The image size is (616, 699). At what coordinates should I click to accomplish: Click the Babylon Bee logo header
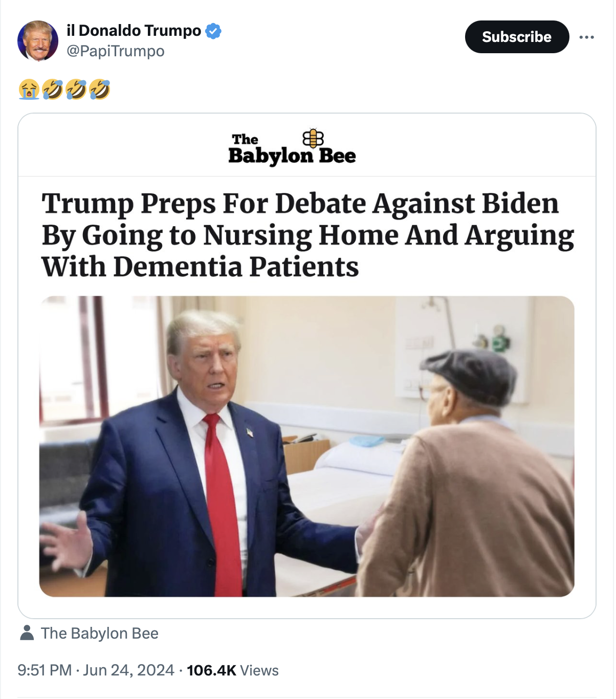pos(292,147)
